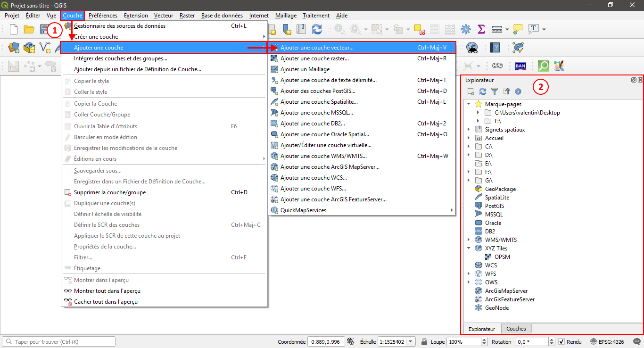Collapse the Marque-pages tree node
The width and height of the screenshot is (644, 348).
(469, 104)
